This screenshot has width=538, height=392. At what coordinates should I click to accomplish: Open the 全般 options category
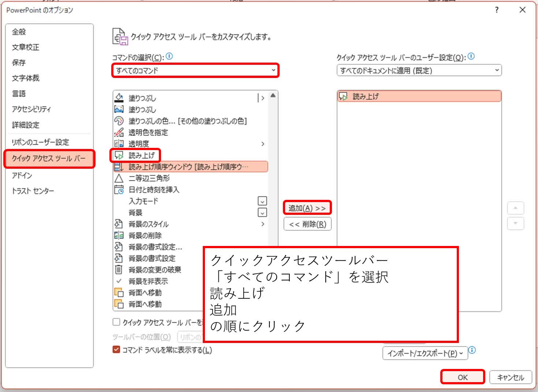click(x=49, y=32)
